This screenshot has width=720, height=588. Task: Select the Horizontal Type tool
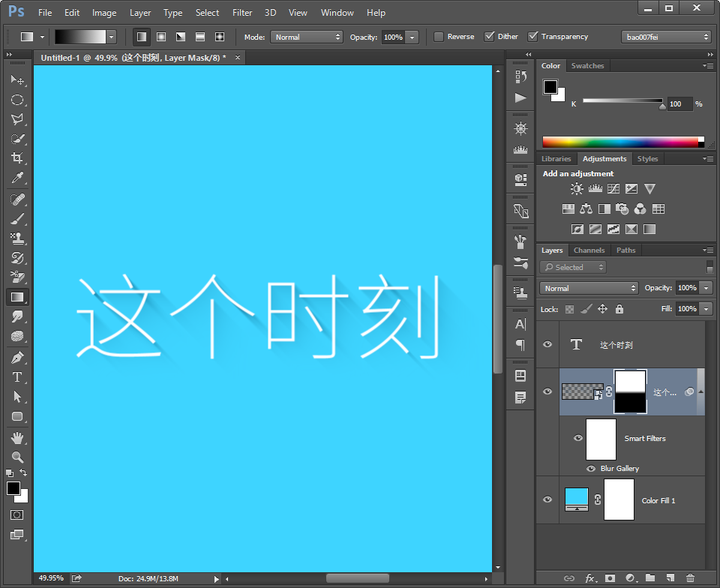(x=17, y=377)
